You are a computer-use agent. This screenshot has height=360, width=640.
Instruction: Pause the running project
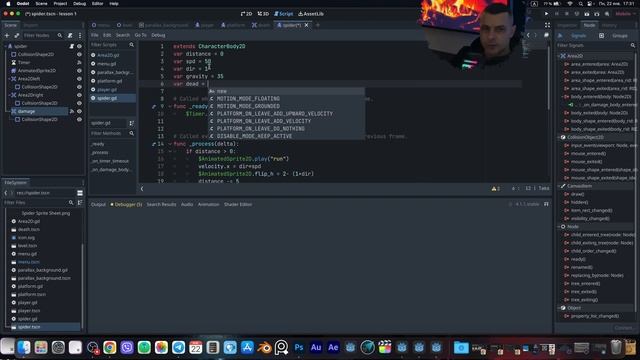557,14
